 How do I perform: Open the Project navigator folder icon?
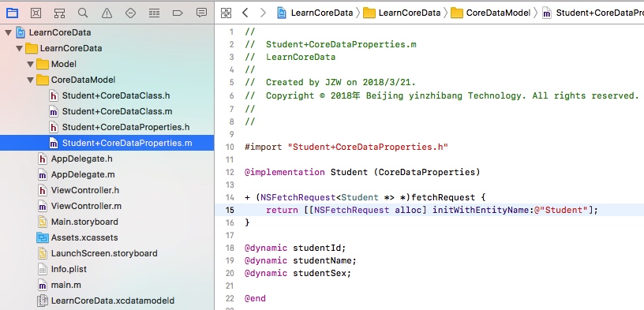coord(13,13)
